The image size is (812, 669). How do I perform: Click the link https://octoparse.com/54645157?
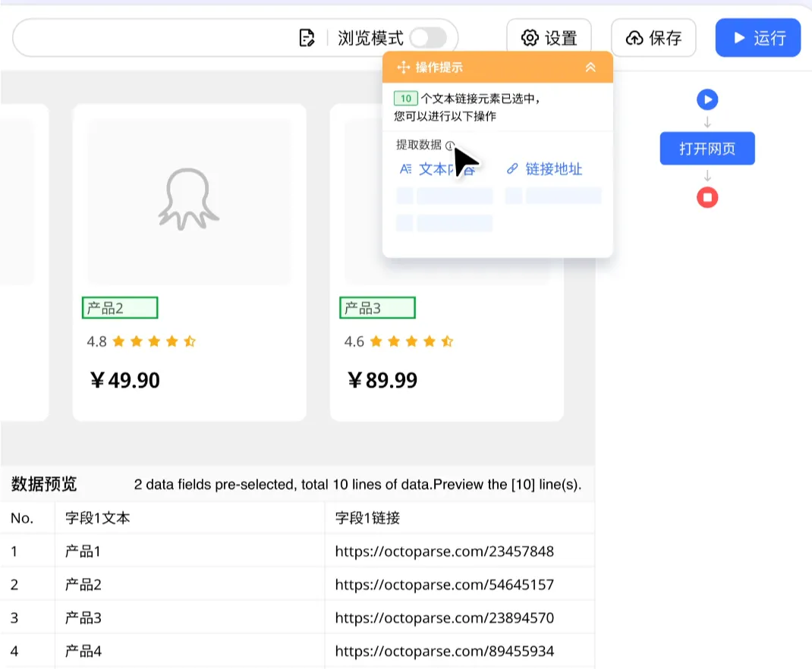coord(444,585)
